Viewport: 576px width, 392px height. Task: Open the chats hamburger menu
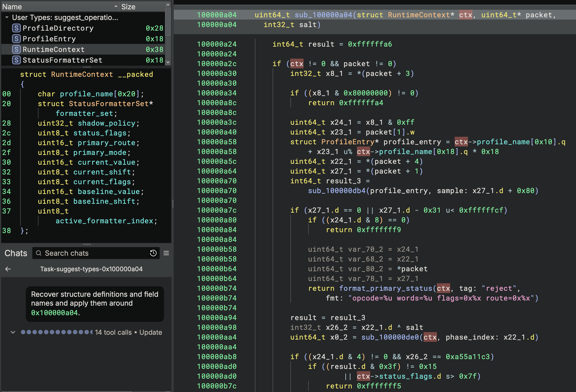[166, 253]
